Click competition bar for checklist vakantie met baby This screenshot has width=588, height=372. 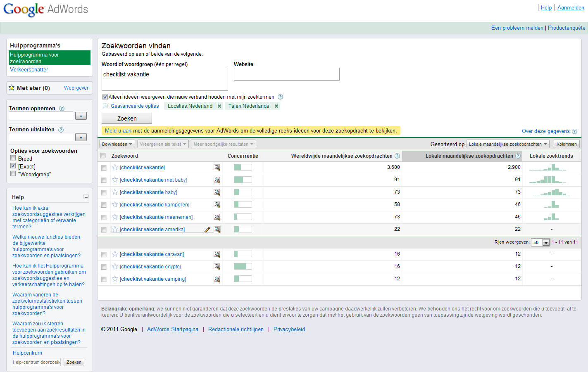pos(243,180)
